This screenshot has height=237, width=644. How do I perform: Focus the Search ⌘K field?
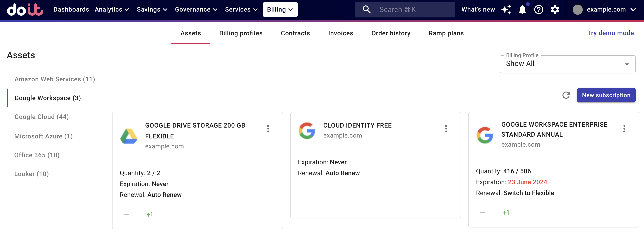click(x=405, y=10)
